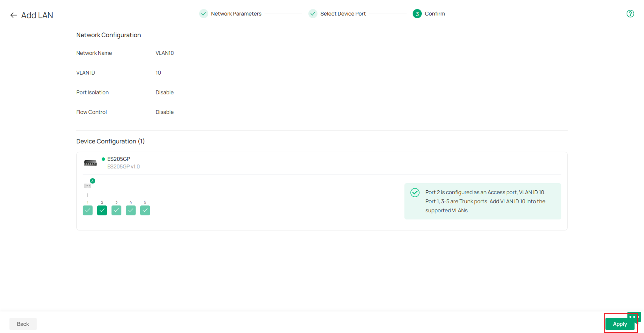Toggle port 5 checkbox
Image resolution: width=644 pixels, height=333 pixels.
coord(145,210)
